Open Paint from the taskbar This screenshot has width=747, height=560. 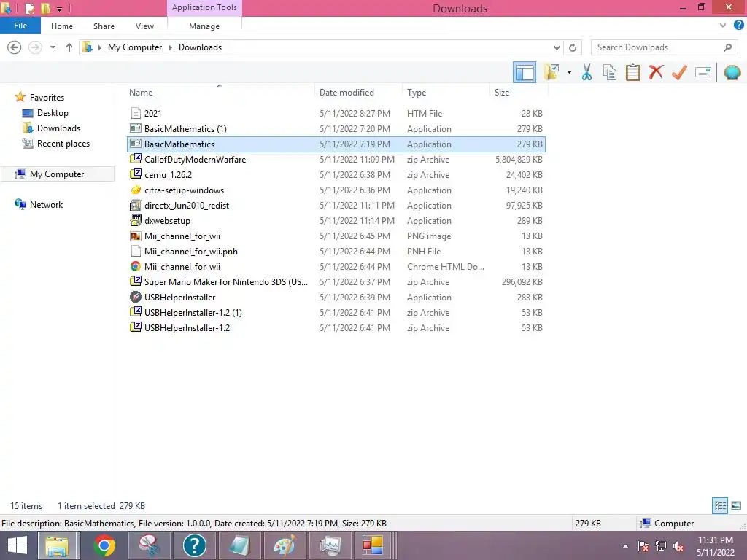(285, 545)
